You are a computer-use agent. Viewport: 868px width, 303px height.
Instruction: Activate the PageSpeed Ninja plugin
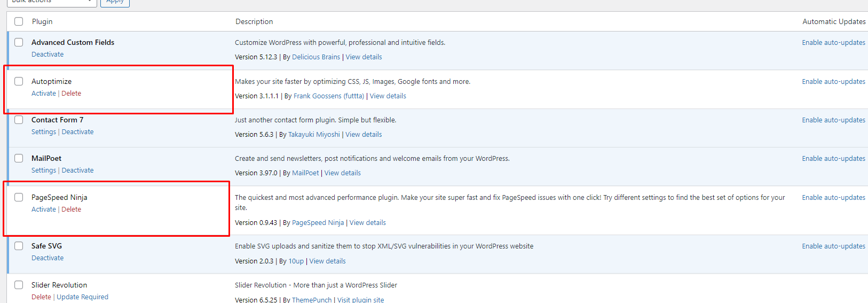44,209
